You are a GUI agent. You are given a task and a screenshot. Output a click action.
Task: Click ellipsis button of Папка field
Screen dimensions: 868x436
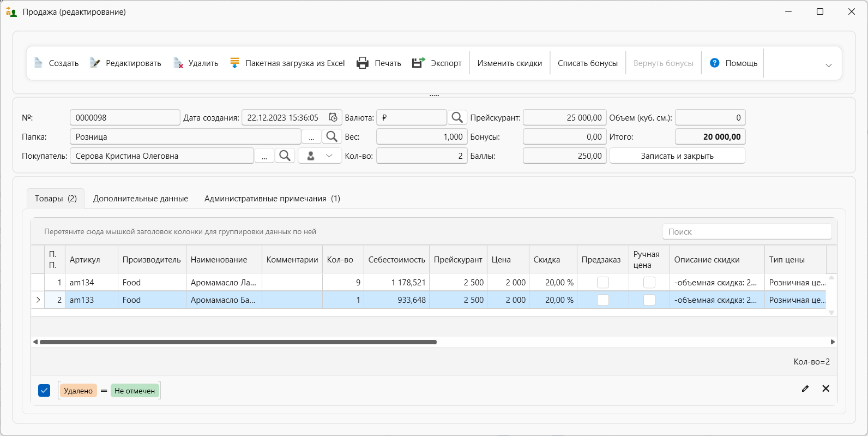pos(311,136)
